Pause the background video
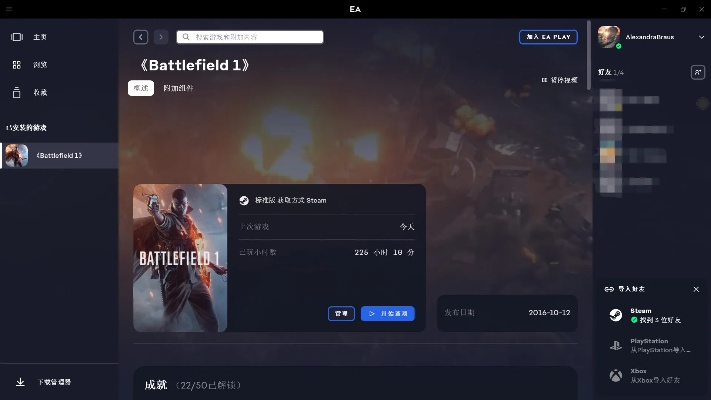Viewport: 711px width, 400px height. pyautogui.click(x=558, y=79)
